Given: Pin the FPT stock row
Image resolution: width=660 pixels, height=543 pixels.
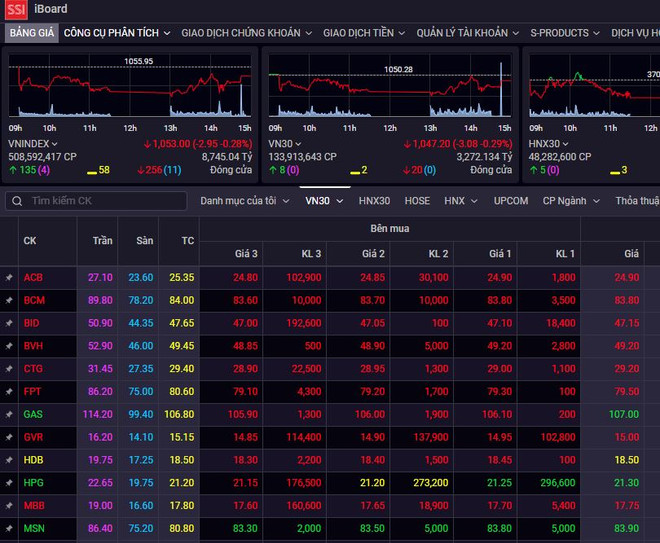Looking at the screenshot, I should [9, 392].
